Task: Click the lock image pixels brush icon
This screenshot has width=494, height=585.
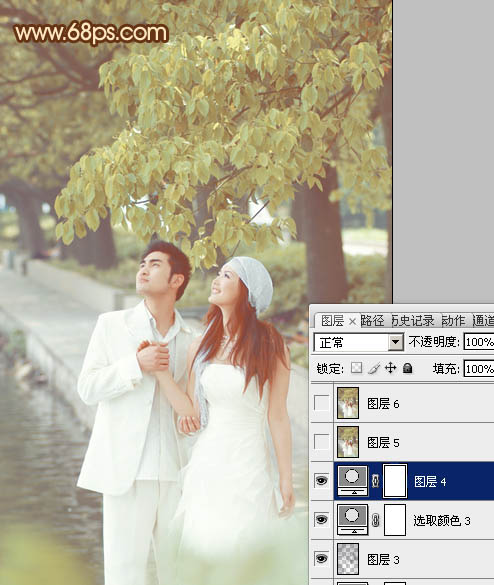Action: tap(374, 368)
